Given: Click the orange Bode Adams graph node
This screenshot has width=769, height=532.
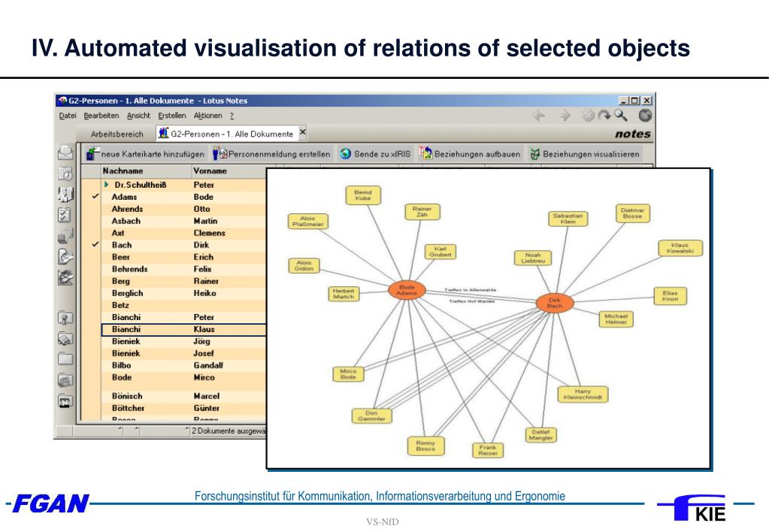Looking at the screenshot, I should tap(407, 290).
